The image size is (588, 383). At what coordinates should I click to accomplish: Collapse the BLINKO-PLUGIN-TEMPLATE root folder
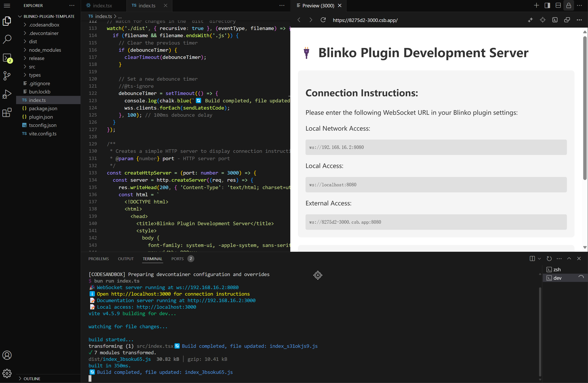tap(48, 16)
